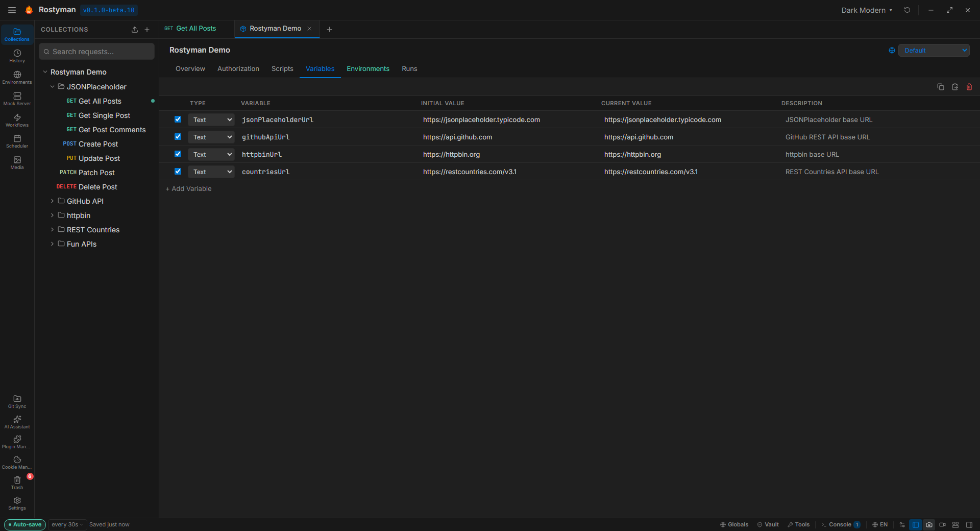Image resolution: width=980 pixels, height=531 pixels.
Task: Open the Scheduler panel
Action: 17,141
